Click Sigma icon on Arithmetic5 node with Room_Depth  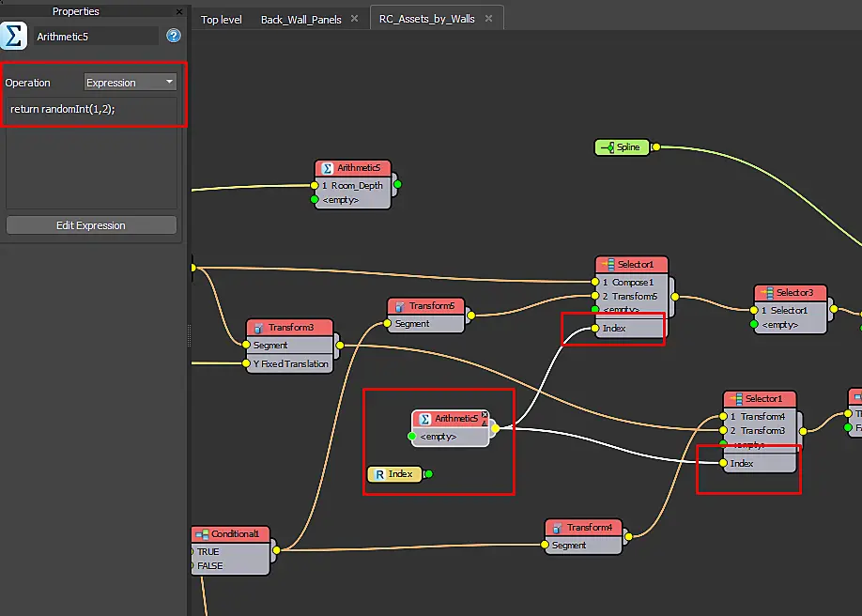click(328, 168)
